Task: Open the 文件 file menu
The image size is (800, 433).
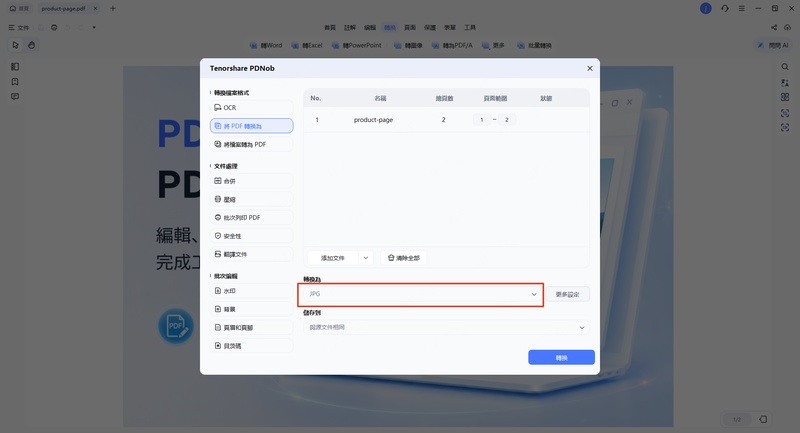Action: 19,28
